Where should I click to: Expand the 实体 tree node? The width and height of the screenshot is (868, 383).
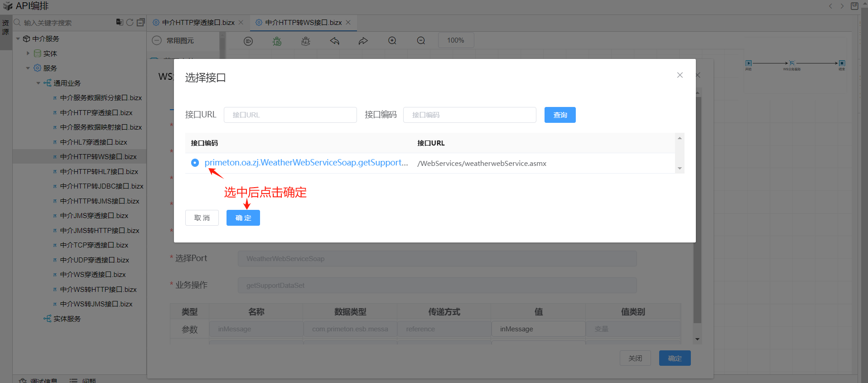28,53
